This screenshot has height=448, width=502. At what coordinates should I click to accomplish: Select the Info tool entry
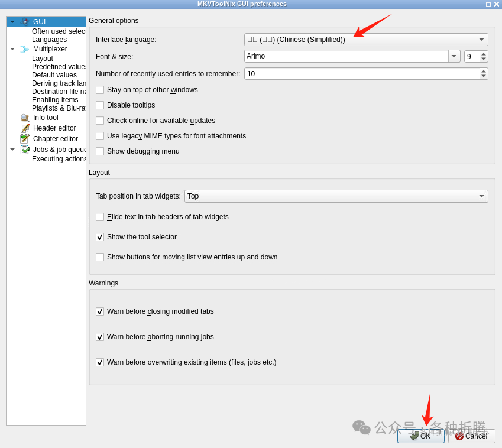coord(46,118)
